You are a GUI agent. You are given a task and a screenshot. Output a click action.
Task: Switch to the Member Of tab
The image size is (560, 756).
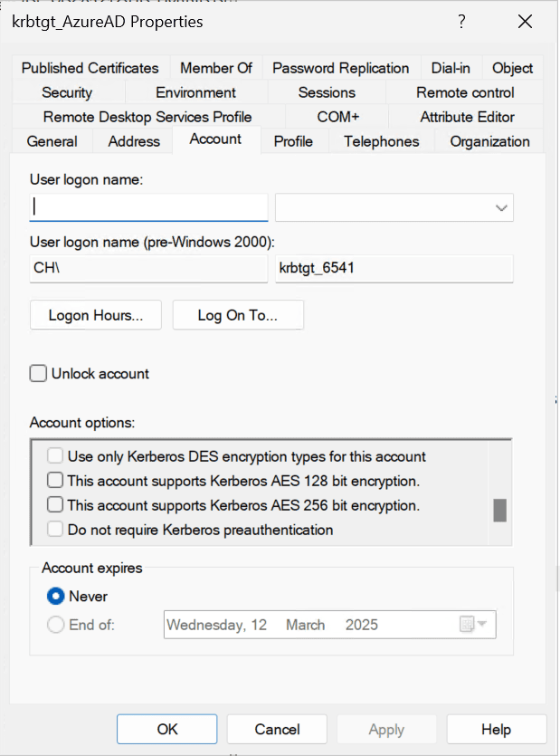coord(216,68)
